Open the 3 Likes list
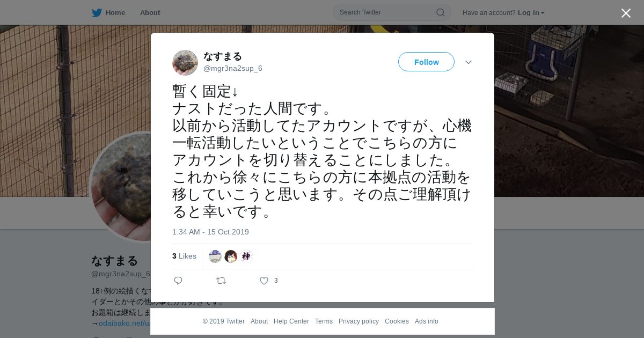The width and height of the screenshot is (644, 338). click(184, 256)
